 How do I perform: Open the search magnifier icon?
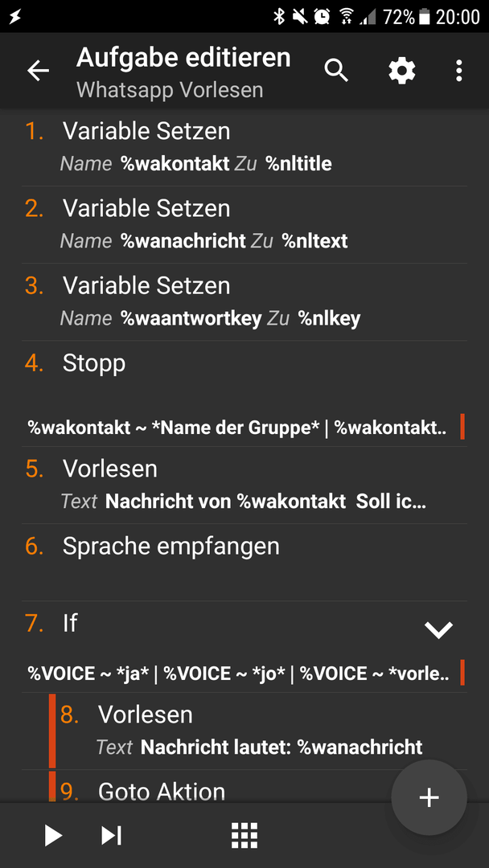[x=336, y=71]
